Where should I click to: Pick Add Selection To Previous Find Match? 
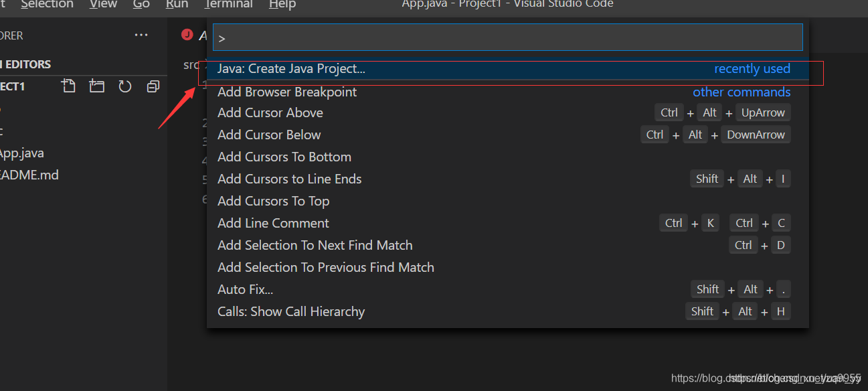(x=508, y=267)
